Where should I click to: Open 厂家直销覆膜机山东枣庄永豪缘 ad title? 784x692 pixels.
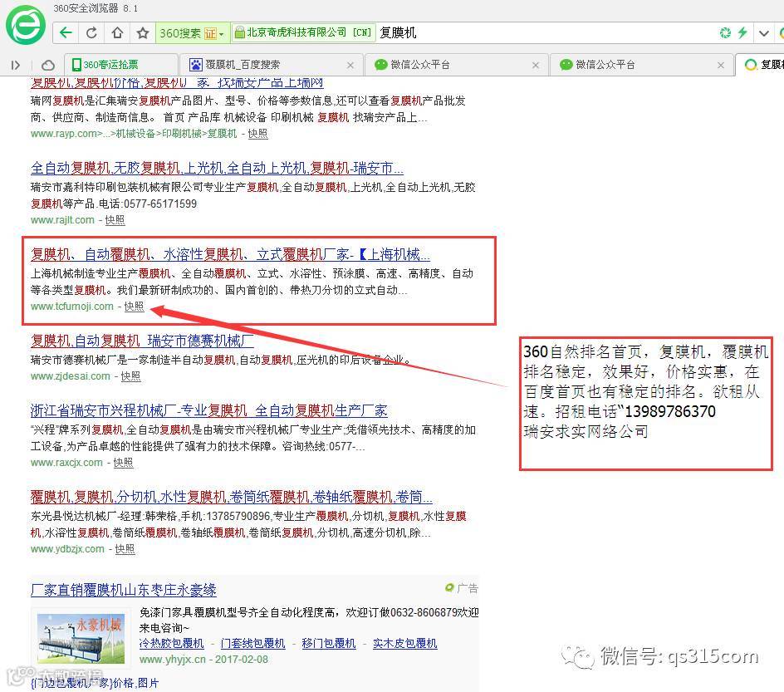click(x=124, y=590)
